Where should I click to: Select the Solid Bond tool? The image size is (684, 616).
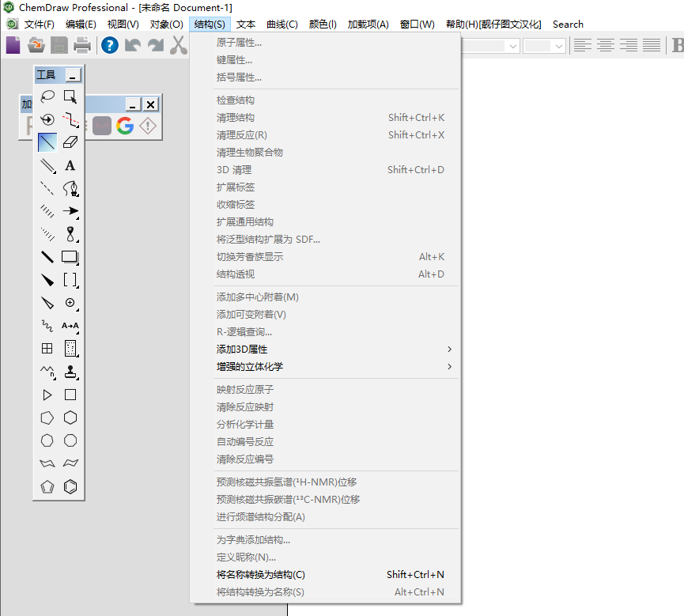coord(47,142)
